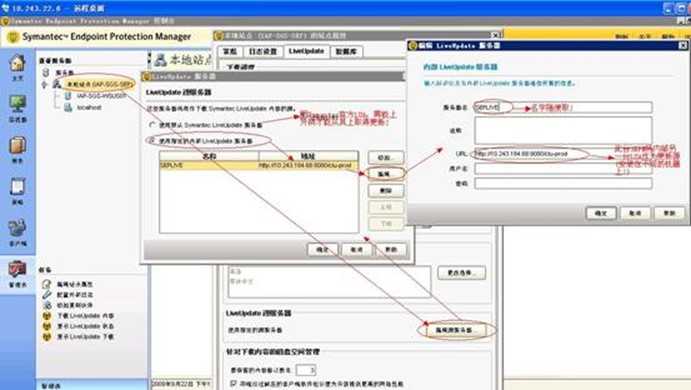This screenshot has height=390, width=691.
Task: Click the show LiveUpdate downloads task icon
Action: click(47, 337)
